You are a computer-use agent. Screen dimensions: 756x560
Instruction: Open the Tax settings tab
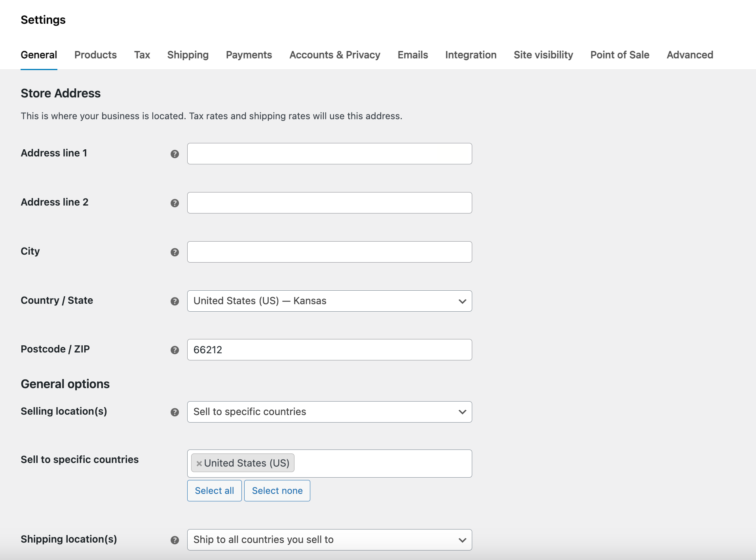click(142, 55)
